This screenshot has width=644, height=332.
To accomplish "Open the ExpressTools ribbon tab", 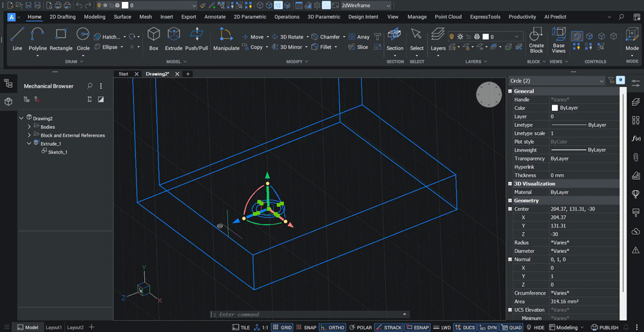I will click(485, 17).
